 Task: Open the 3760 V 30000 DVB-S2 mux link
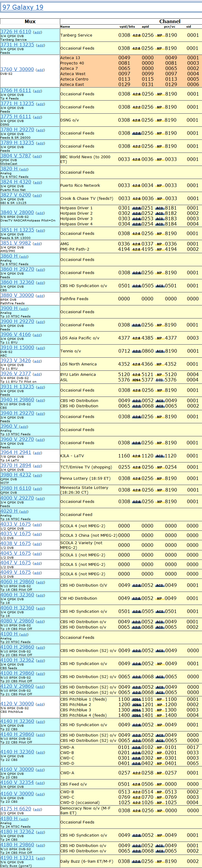(x=17, y=69)
